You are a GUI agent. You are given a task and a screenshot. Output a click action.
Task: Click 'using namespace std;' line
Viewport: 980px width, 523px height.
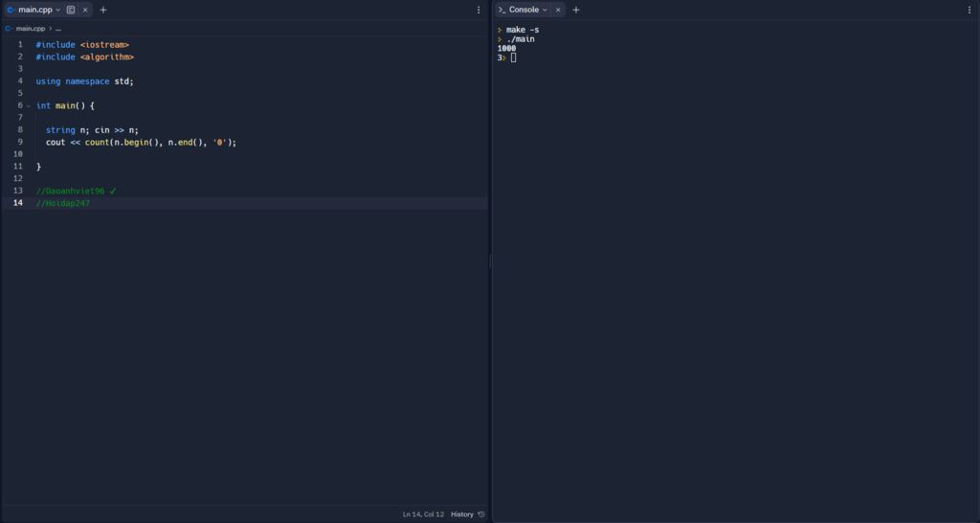(85, 81)
